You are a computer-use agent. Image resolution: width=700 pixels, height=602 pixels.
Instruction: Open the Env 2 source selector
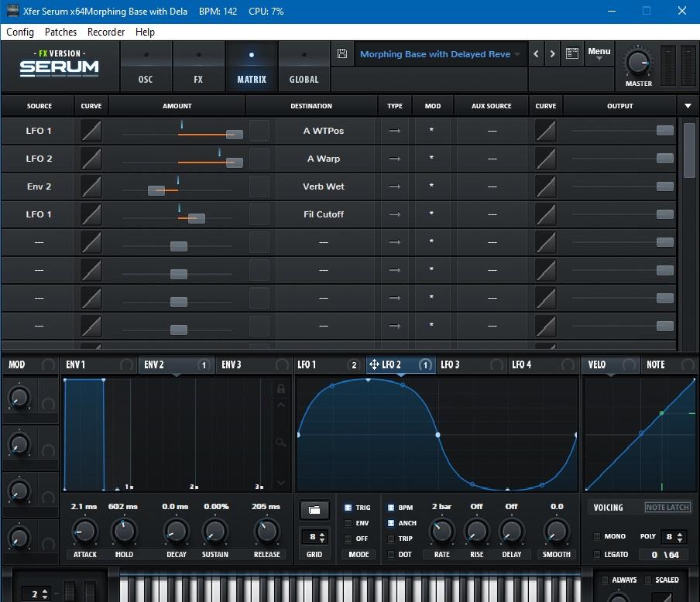(39, 186)
